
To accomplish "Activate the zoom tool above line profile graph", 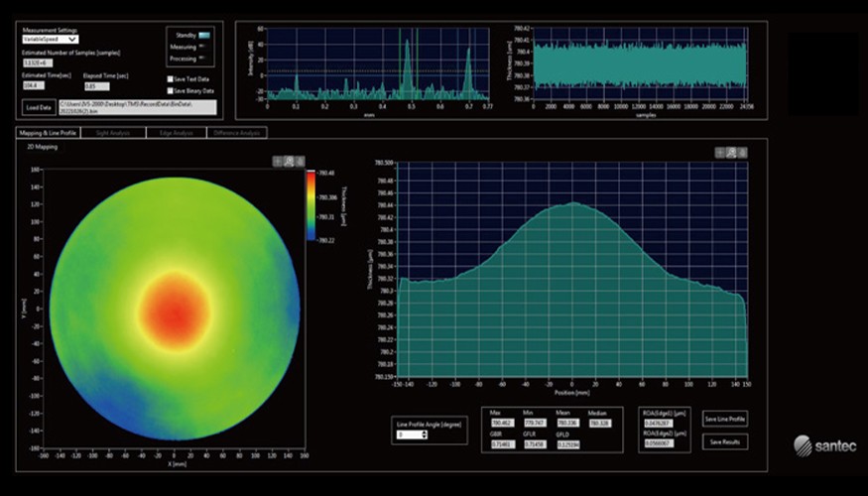I will 731,153.
